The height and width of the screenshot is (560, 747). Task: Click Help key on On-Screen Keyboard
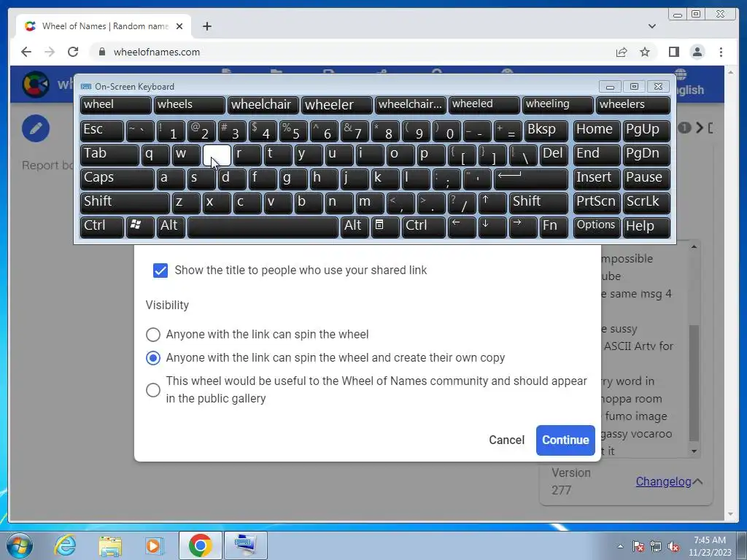pos(646,227)
